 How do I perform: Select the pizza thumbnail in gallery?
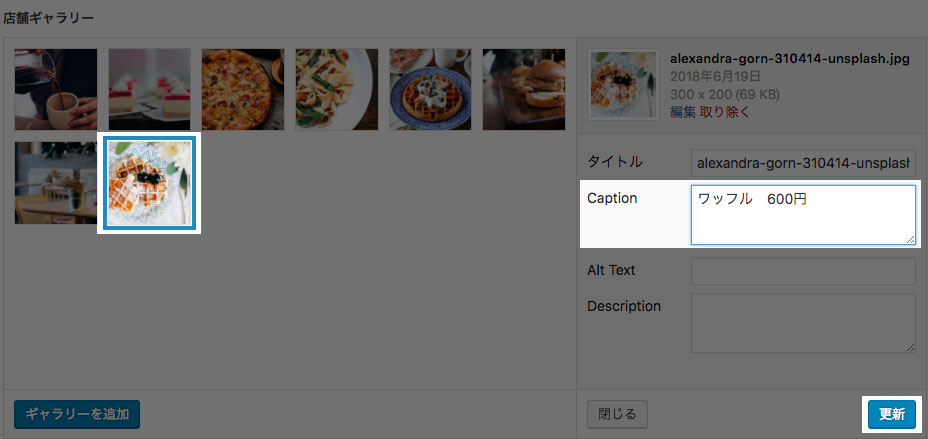pyautogui.click(x=243, y=89)
